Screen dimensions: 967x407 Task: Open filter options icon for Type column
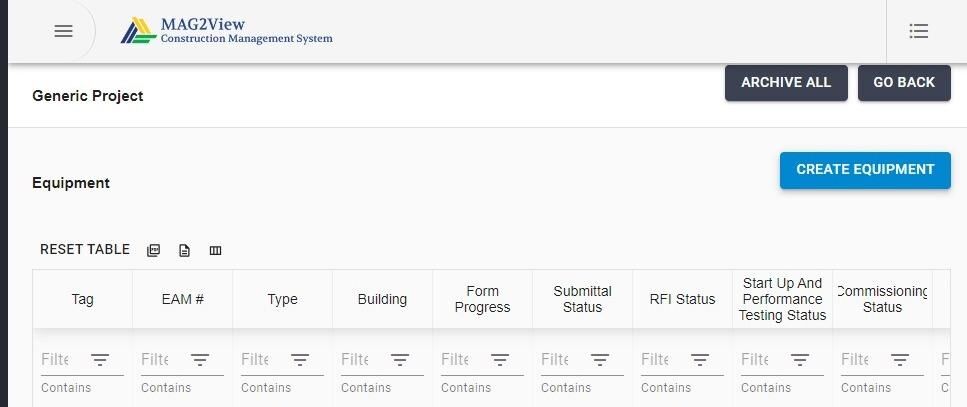300,360
